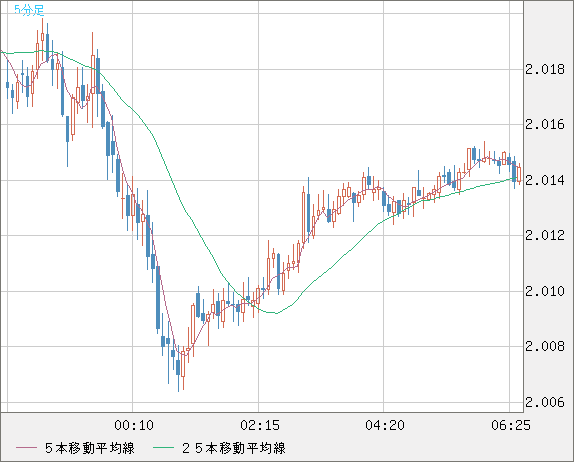Click the 2.018 price axis label
Viewport: 574px width, 462px height.
click(545, 69)
